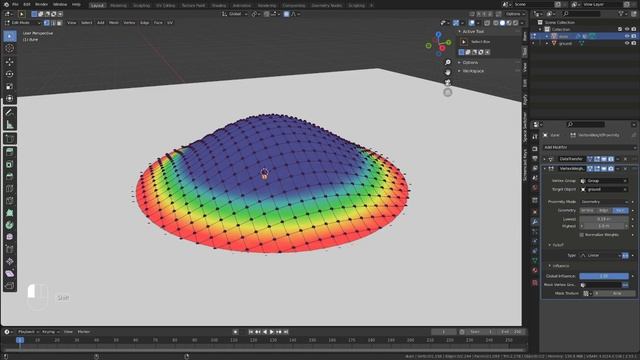Enable edge select mode
The height and width of the screenshot is (360, 640).
coord(53,23)
